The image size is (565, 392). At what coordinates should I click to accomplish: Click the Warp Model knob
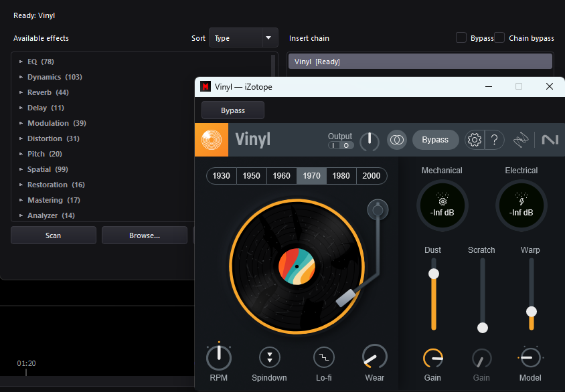coord(530,357)
